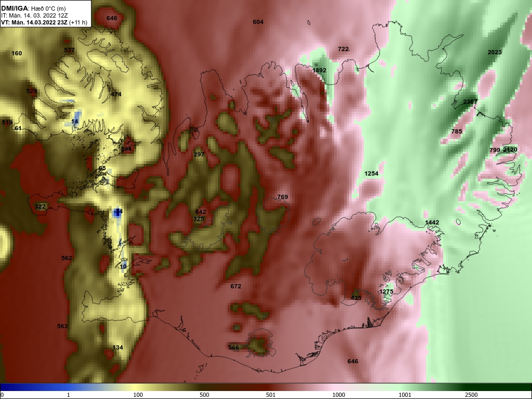Click the 10 height label

point(123,267)
